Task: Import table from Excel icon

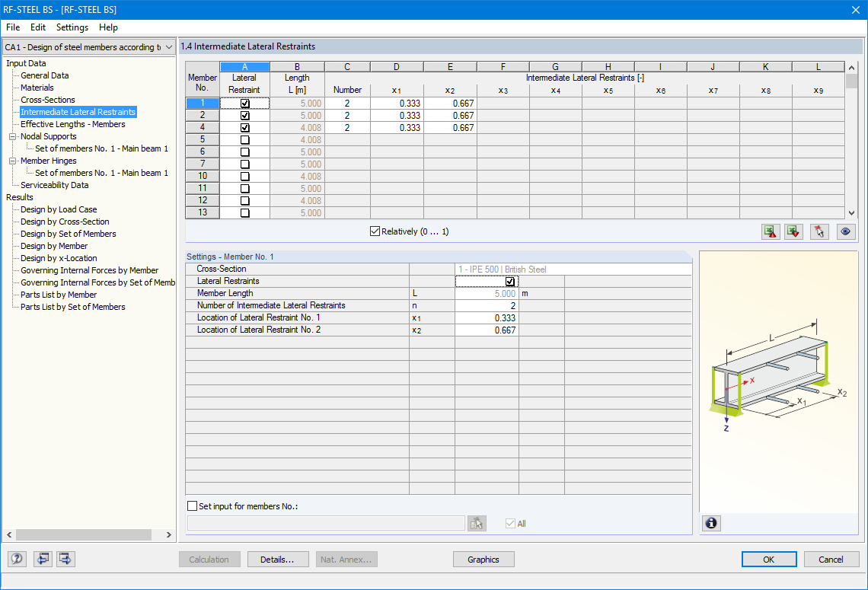Action: click(x=794, y=231)
